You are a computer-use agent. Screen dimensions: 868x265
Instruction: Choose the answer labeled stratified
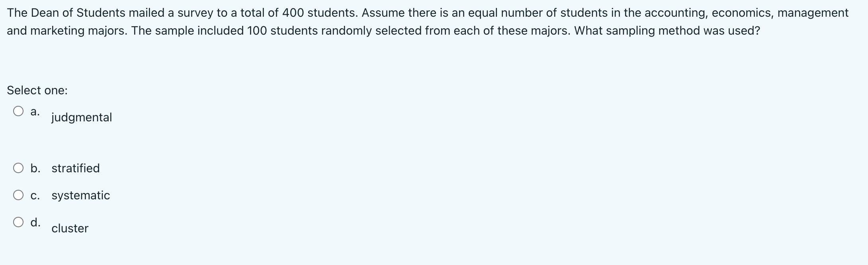(75, 168)
